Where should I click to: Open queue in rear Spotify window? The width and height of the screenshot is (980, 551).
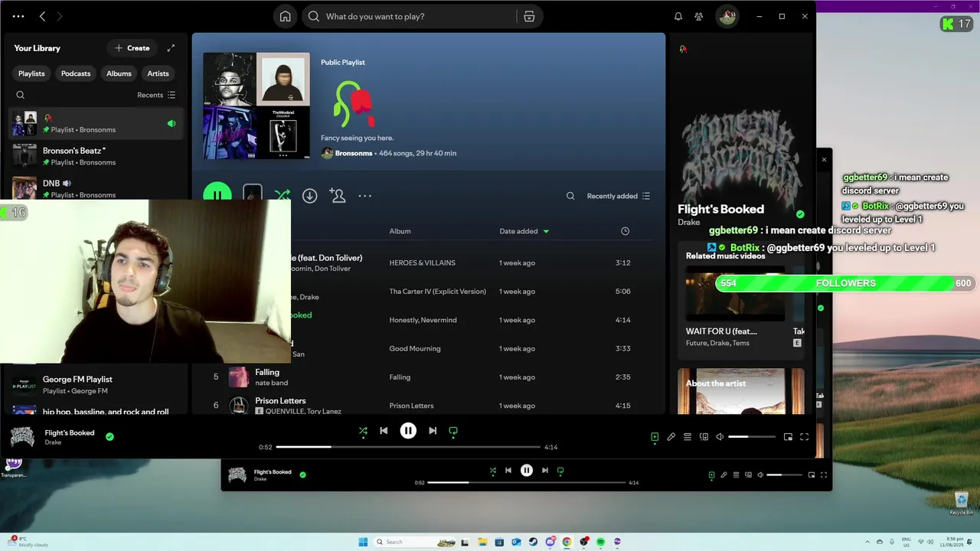point(736,475)
